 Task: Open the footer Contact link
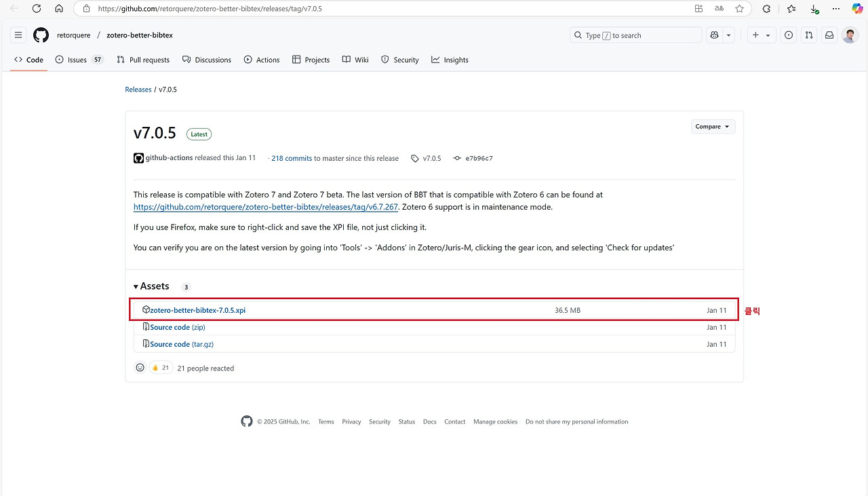pyautogui.click(x=455, y=422)
